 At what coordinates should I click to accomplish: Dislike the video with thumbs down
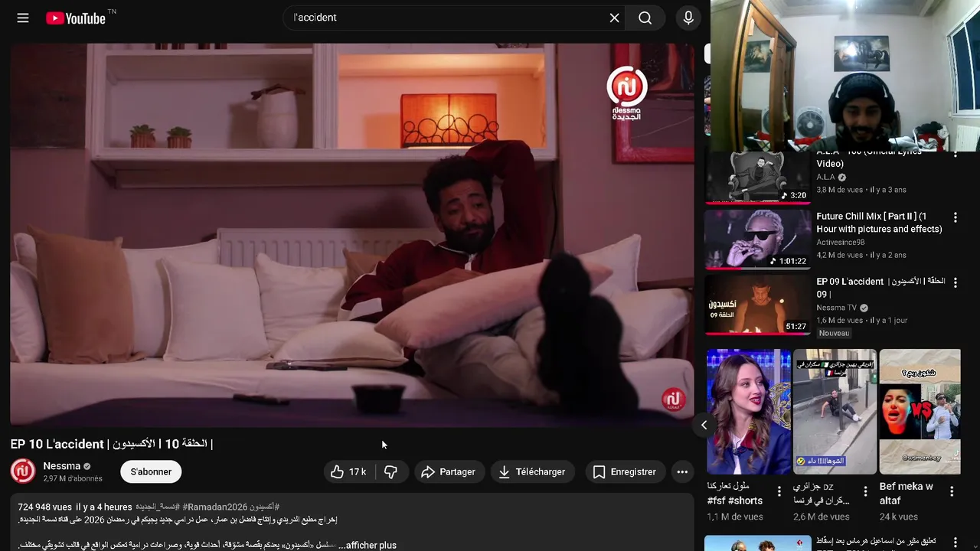[391, 472]
